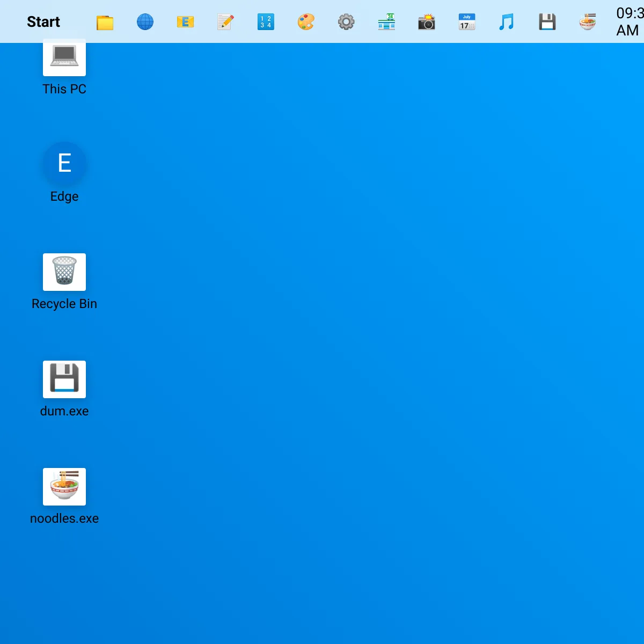Open the Notepad memo app in taskbar
The height and width of the screenshot is (644, 644).
(225, 21)
